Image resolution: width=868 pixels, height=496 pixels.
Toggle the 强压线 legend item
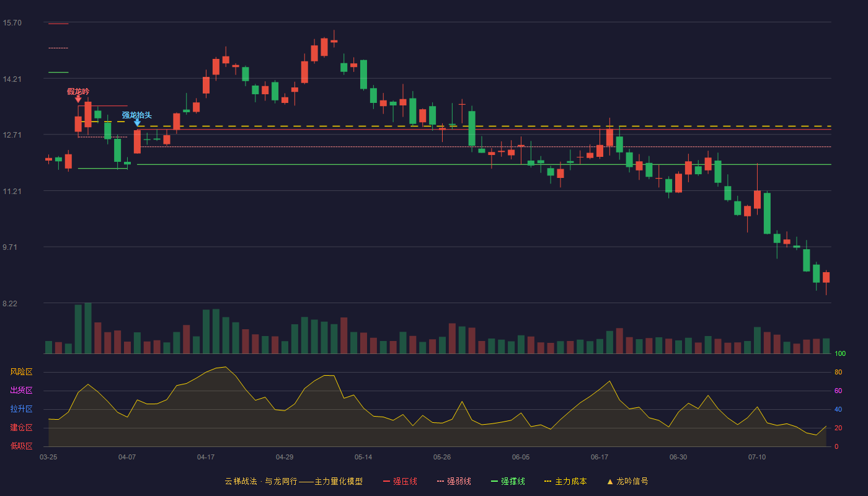tap(400, 481)
